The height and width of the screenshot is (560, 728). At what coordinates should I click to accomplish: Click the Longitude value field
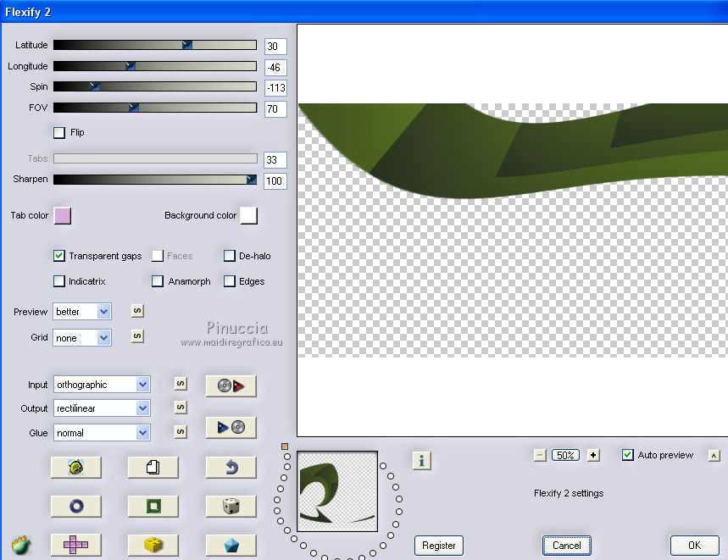click(x=275, y=68)
